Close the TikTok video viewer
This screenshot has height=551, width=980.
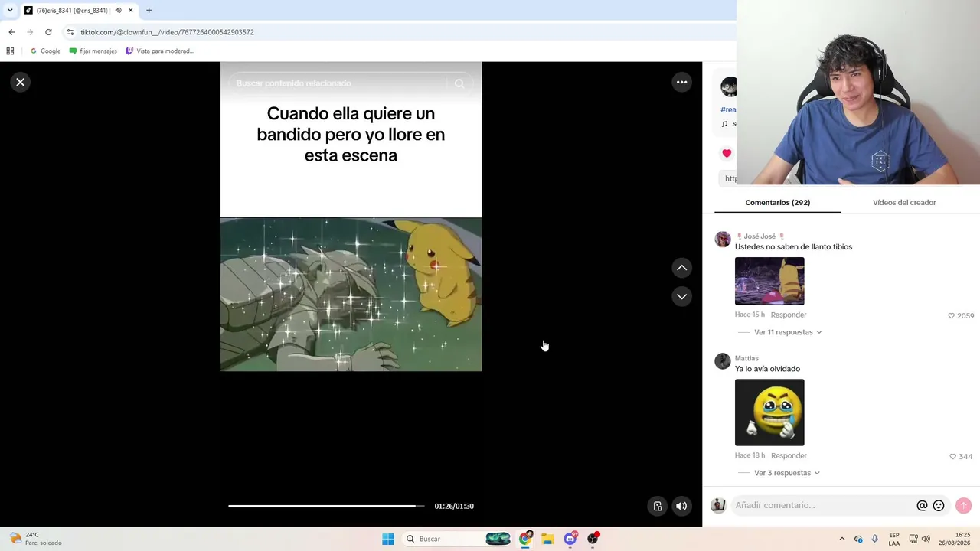pos(21,82)
